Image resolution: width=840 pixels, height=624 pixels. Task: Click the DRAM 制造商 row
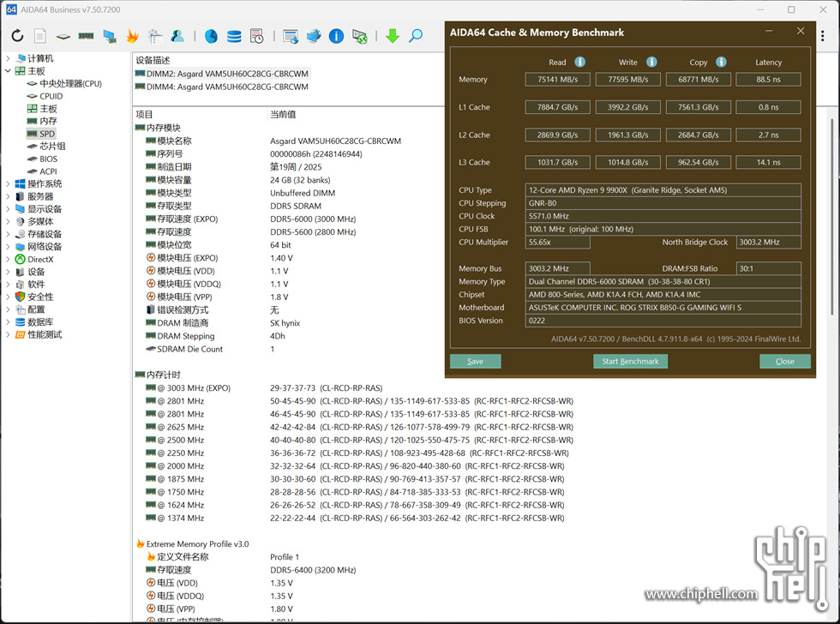point(223,323)
